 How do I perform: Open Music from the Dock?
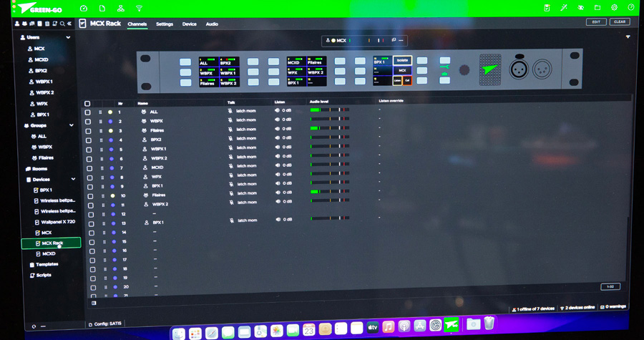pyautogui.click(x=388, y=327)
